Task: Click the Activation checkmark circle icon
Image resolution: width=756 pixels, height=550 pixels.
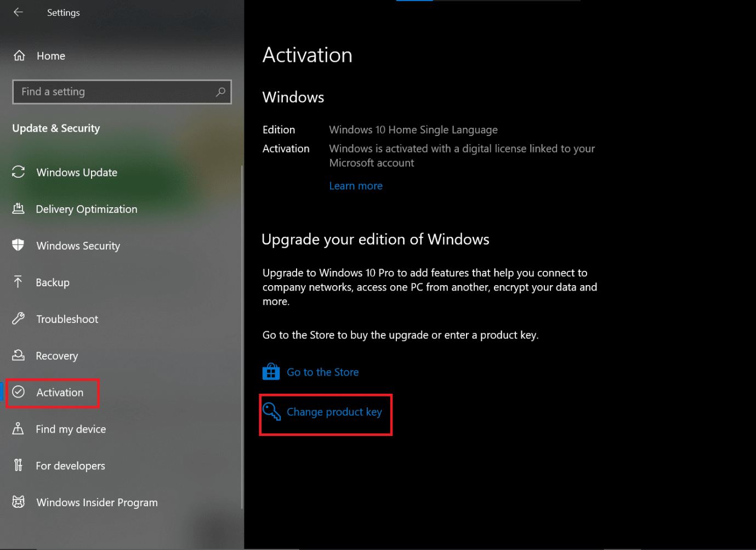Action: pos(19,392)
